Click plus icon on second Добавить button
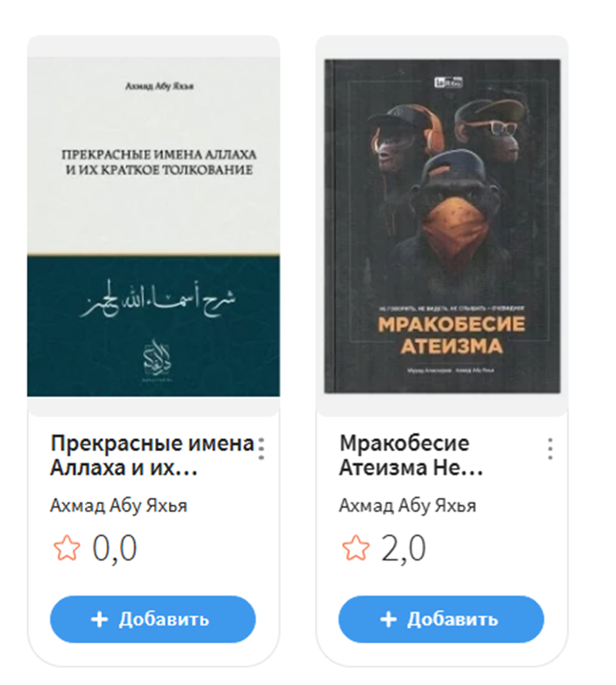 point(388,619)
